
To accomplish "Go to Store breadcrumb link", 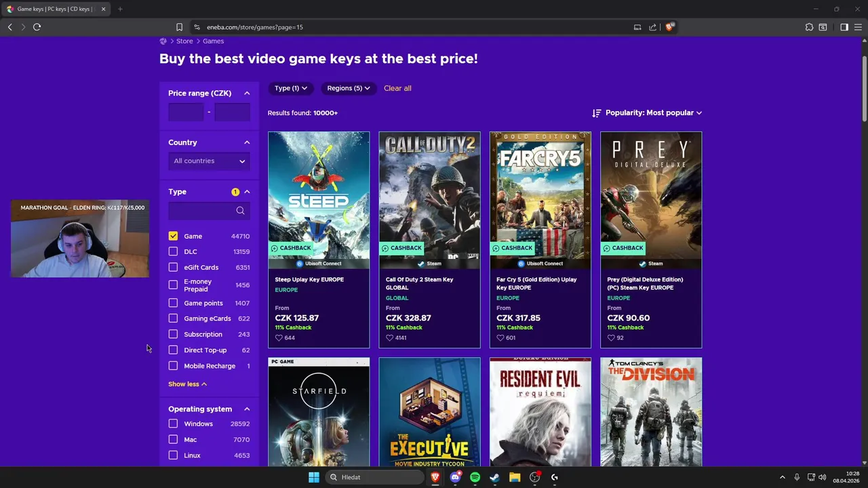I will click(185, 41).
